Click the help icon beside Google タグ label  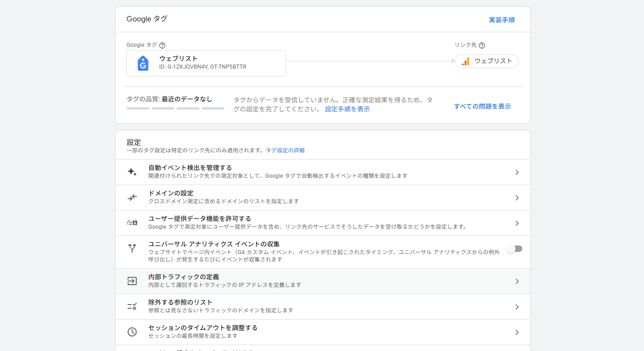pos(162,45)
